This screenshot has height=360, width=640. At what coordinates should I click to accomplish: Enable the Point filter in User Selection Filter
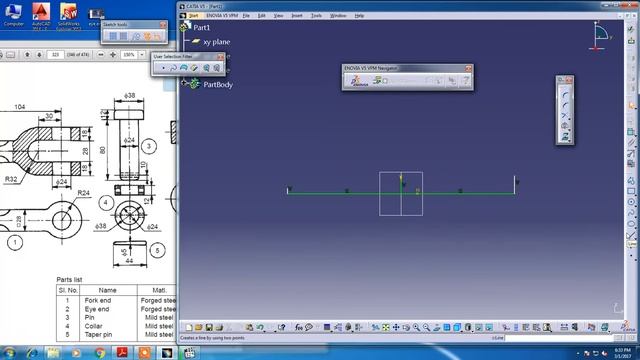163,68
